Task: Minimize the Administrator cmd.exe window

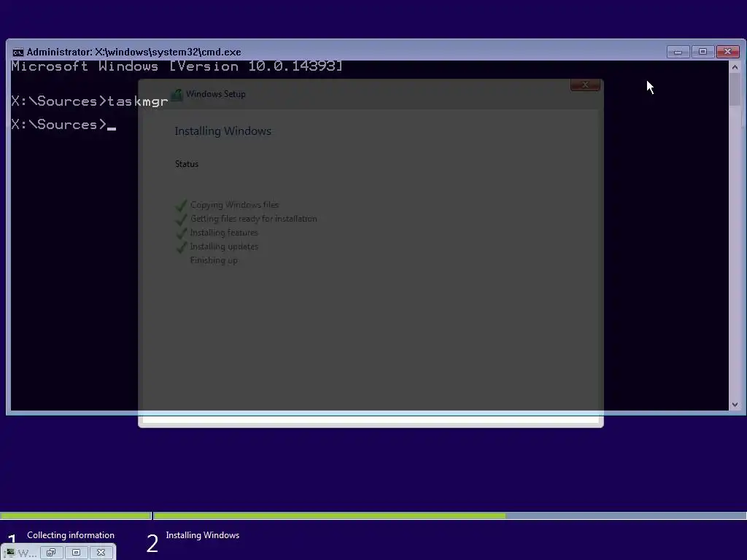Action: pyautogui.click(x=678, y=52)
